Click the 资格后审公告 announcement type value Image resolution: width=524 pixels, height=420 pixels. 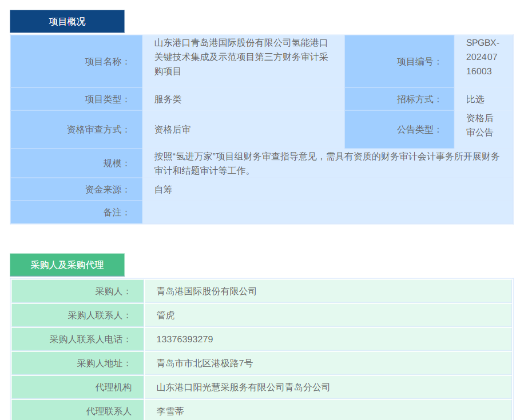479,125
